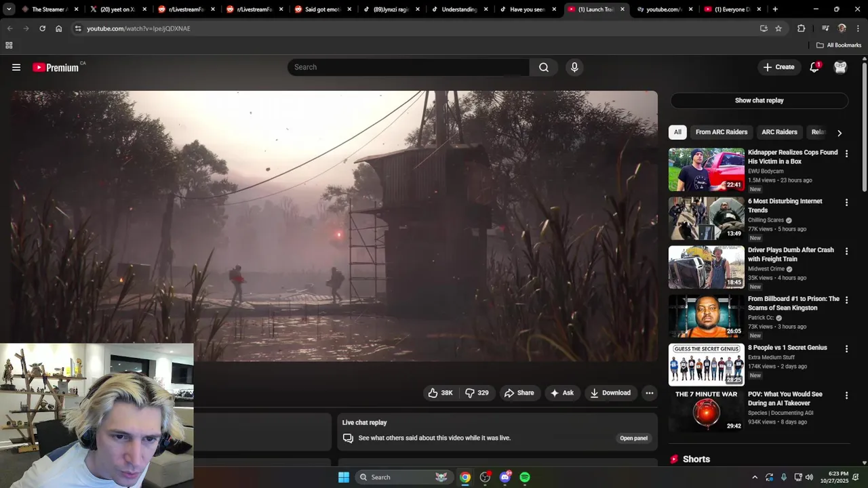
Task: Bookmark this page with star icon
Action: click(778, 28)
